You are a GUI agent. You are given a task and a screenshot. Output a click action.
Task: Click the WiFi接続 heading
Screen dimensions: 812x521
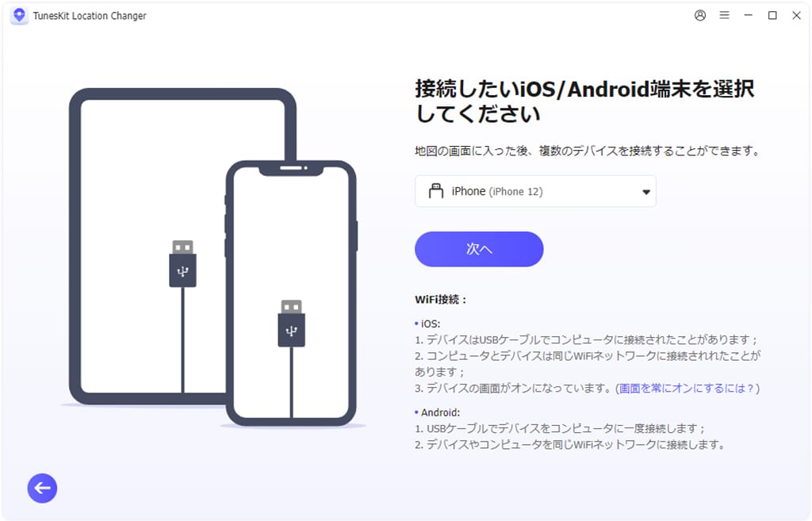[x=441, y=299]
